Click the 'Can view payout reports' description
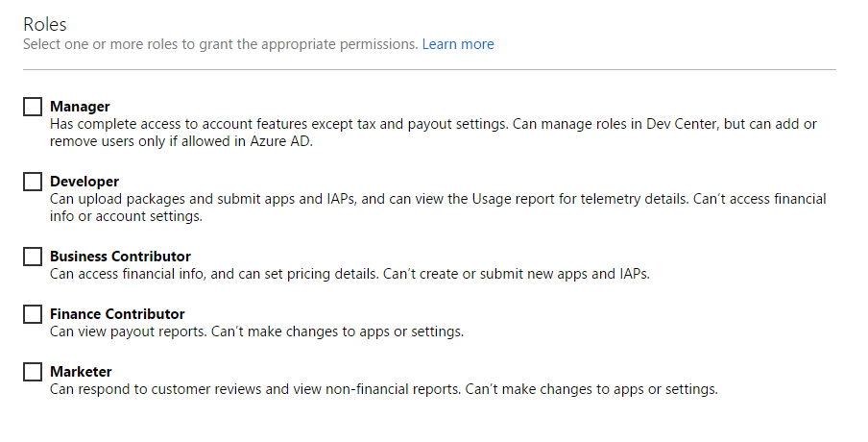 [257, 331]
